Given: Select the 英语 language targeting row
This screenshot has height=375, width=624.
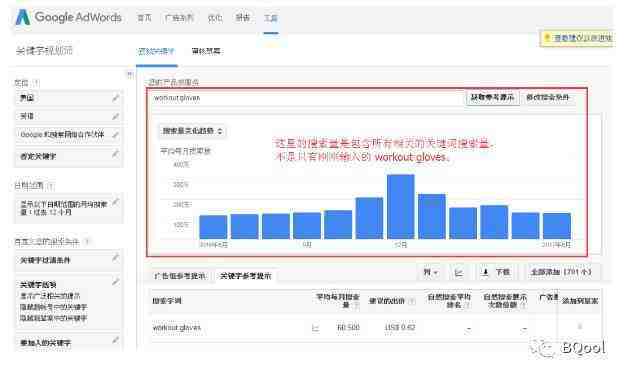Looking at the screenshot, I should [68, 116].
